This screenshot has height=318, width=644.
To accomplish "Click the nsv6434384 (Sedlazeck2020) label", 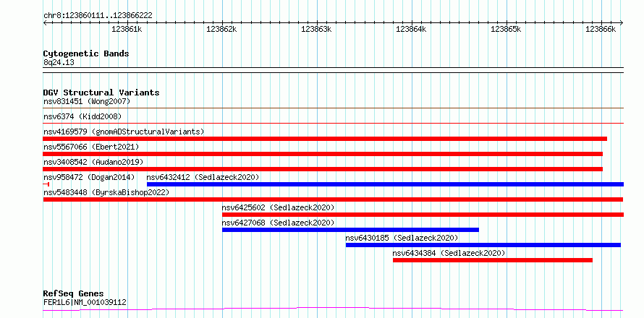I will point(449,253).
